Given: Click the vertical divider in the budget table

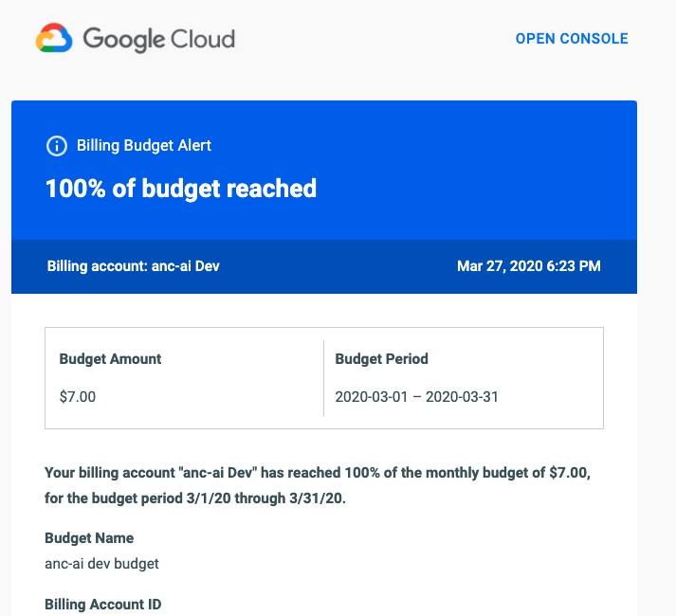Looking at the screenshot, I should 323,378.
